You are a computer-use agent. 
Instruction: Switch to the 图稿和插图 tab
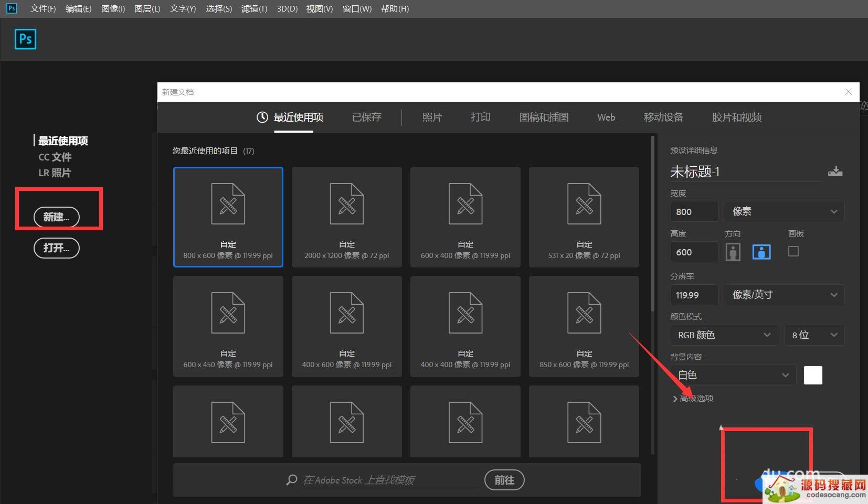pyautogui.click(x=544, y=117)
